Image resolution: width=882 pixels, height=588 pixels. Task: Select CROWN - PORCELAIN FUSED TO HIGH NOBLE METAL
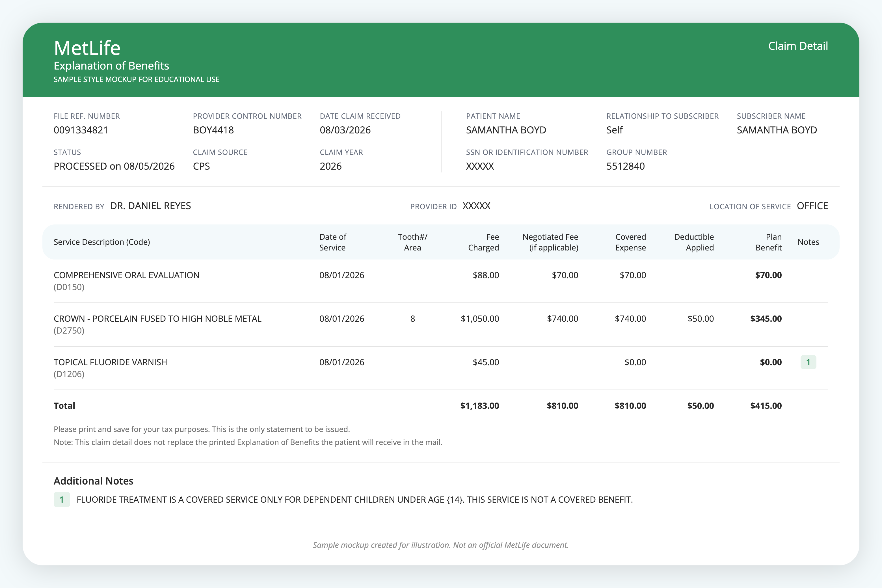pyautogui.click(x=157, y=318)
